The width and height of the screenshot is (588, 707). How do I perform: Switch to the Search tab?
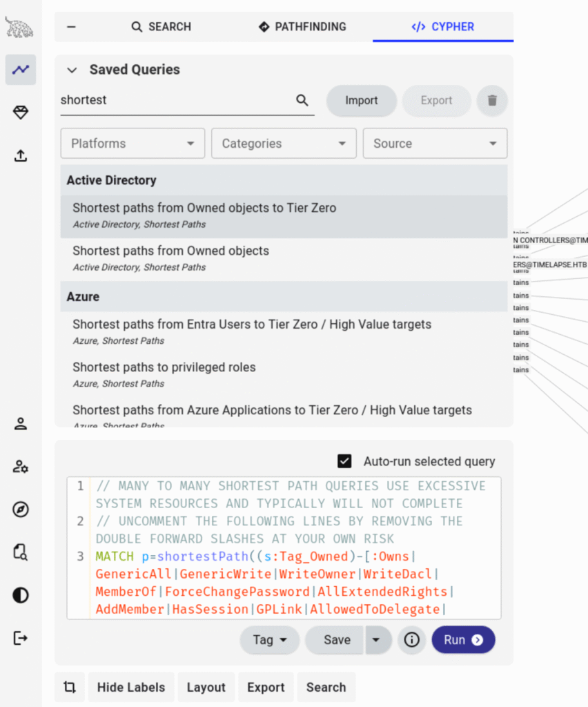point(161,27)
